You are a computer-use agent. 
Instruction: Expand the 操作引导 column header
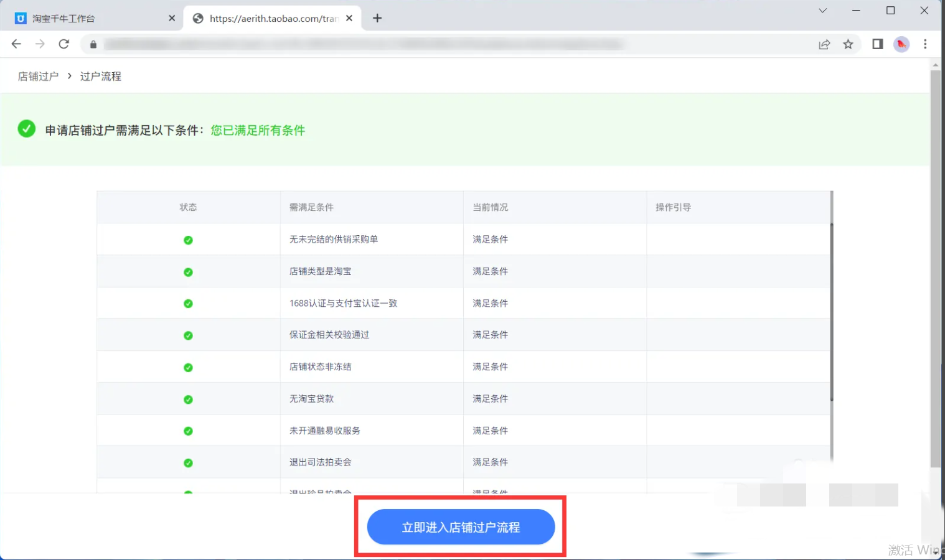click(673, 207)
